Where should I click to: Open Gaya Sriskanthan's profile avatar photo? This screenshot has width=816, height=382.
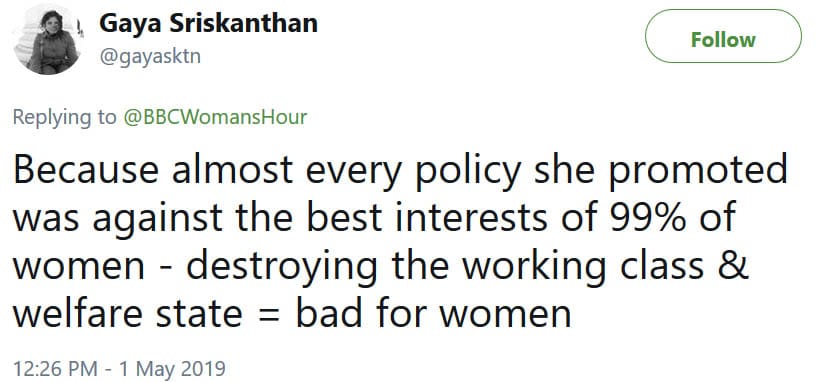46,41
